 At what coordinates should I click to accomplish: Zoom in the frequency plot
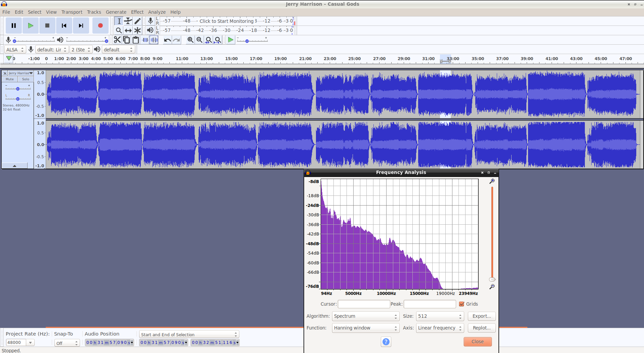click(492, 181)
